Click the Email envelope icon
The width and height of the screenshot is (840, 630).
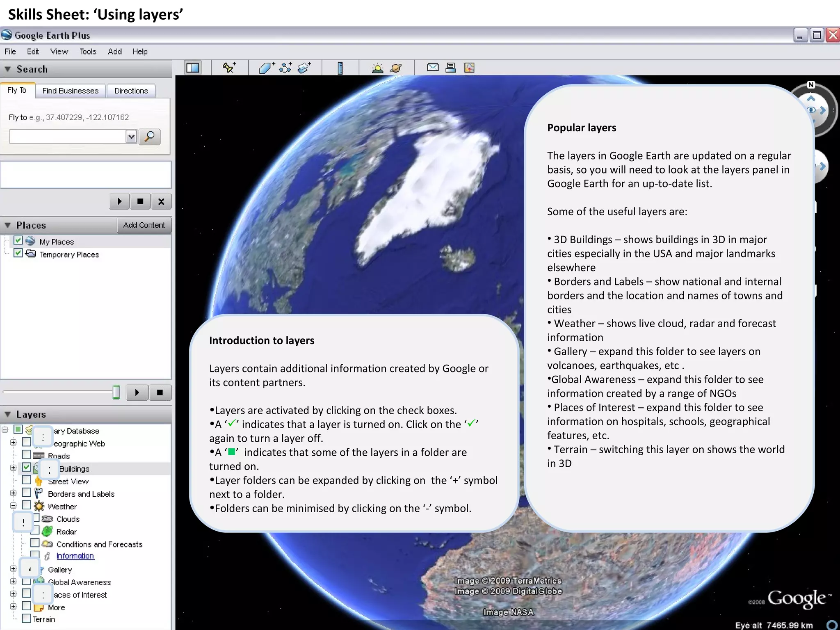pyautogui.click(x=433, y=67)
